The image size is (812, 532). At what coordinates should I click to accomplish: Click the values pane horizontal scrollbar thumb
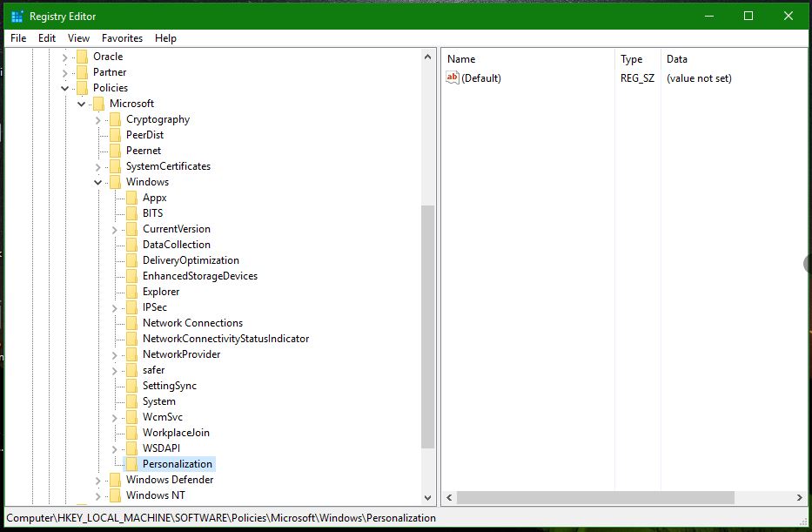click(x=595, y=497)
